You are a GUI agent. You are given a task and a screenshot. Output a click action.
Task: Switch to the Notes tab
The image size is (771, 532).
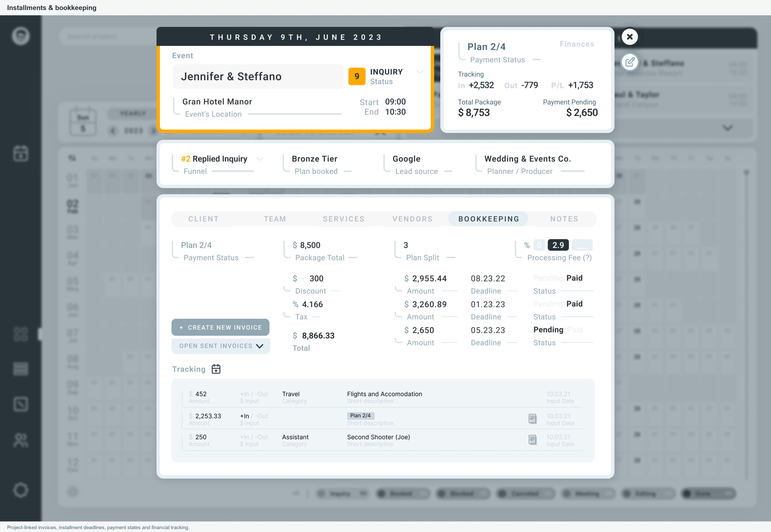pos(564,219)
